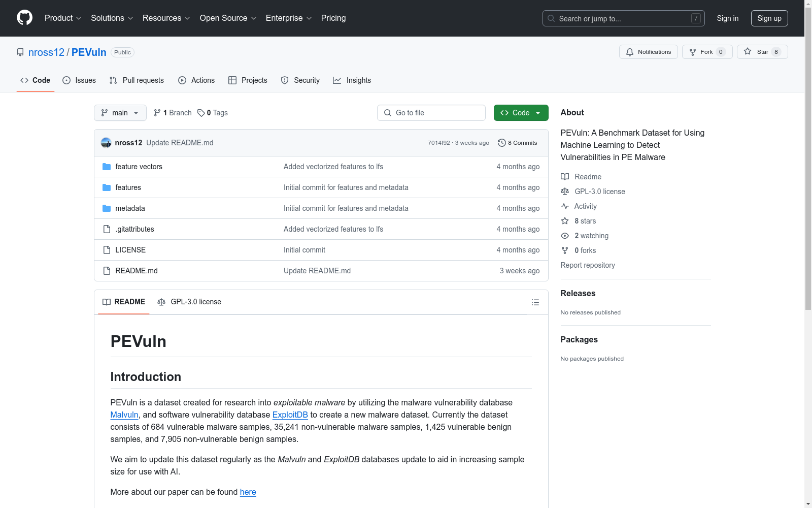812x508 pixels.
Task: Expand the Enterprise menu
Action: 289,18
